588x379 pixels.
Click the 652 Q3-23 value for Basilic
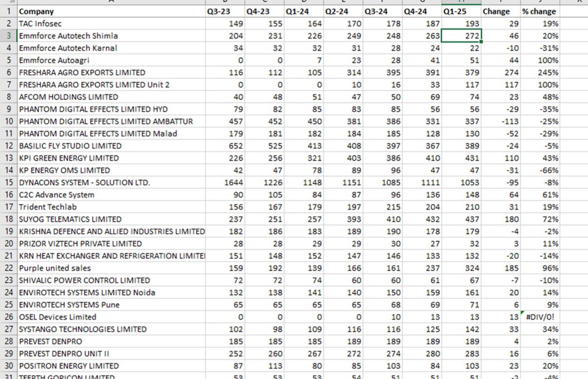225,146
